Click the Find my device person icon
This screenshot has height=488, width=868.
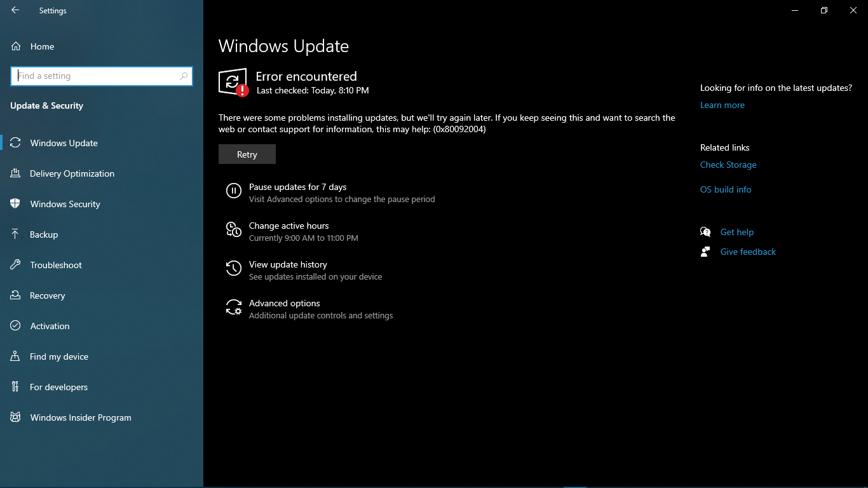(x=16, y=356)
